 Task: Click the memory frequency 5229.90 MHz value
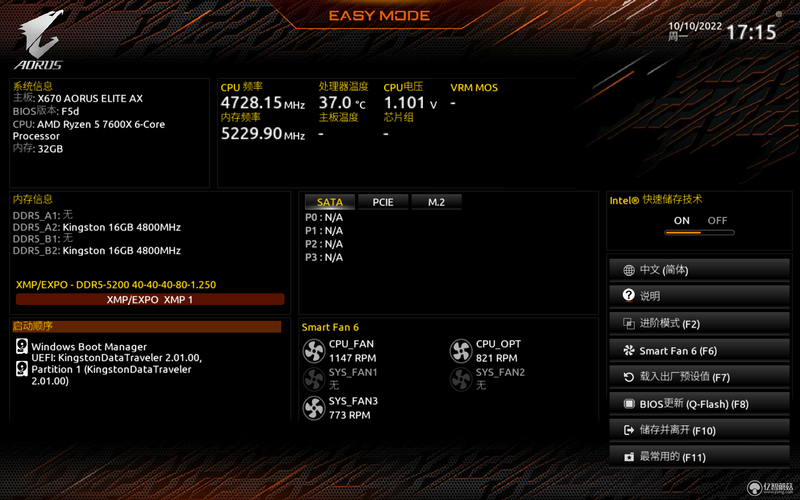tap(263, 134)
